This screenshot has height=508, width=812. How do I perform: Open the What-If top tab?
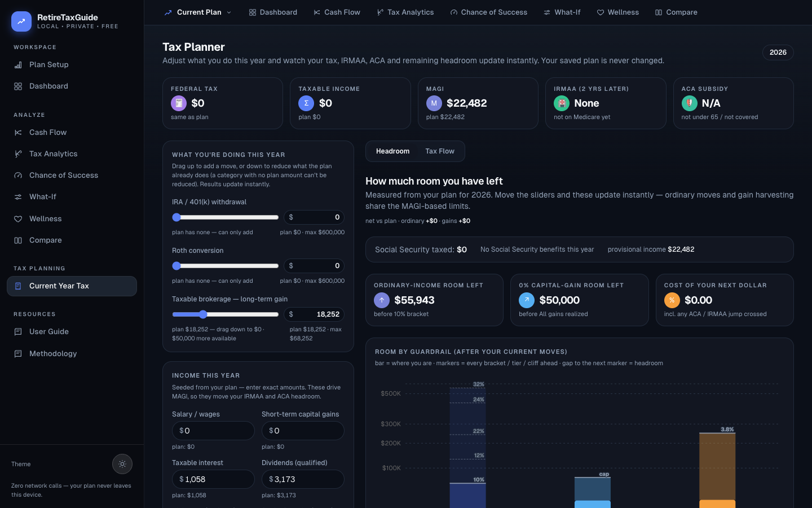coord(562,12)
